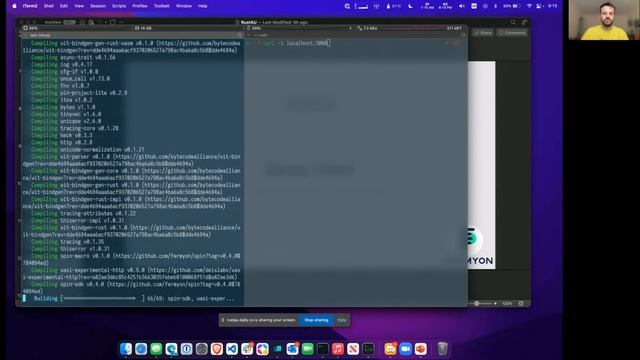Click the battery status in menu bar
Screen dimensions: 640x360
click(511, 6)
